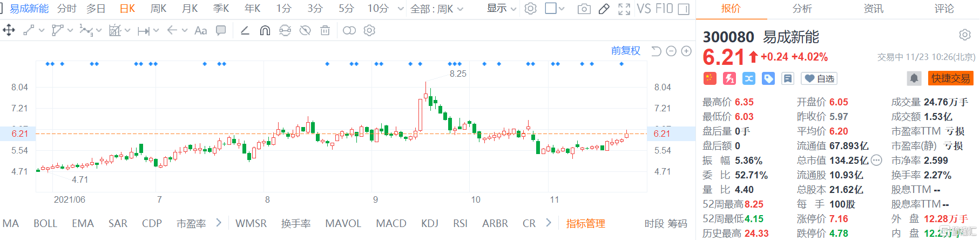Toggle the magnet snap tool
Viewport: 980px width, 240px height.
265,30
